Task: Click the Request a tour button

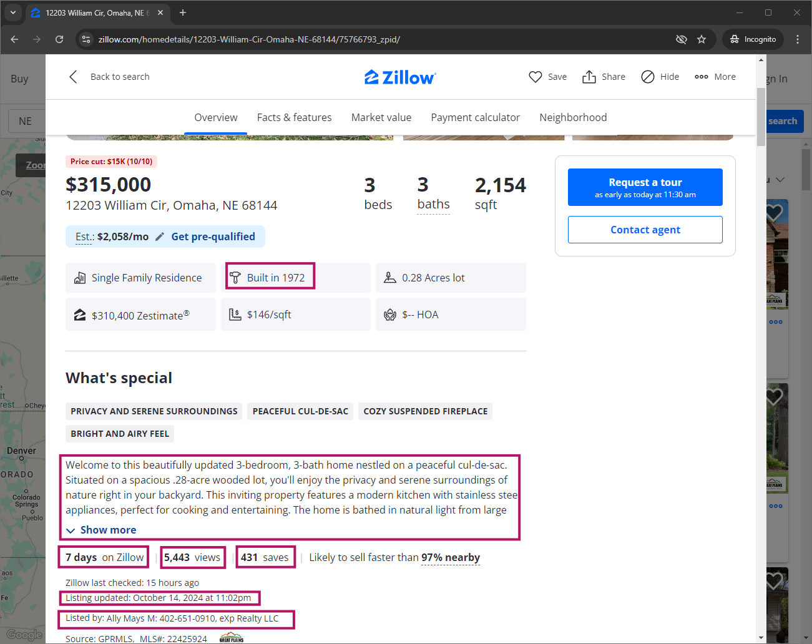Action: tap(645, 187)
